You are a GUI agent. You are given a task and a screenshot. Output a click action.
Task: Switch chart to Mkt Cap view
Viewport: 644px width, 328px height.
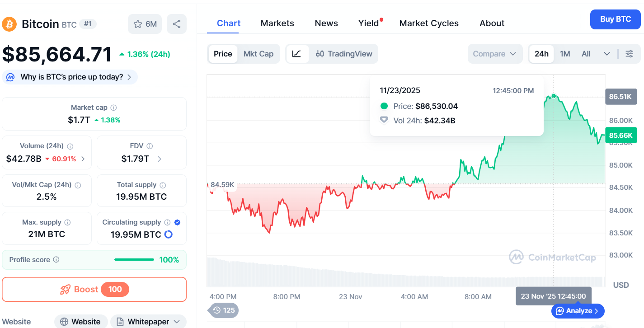pos(259,54)
